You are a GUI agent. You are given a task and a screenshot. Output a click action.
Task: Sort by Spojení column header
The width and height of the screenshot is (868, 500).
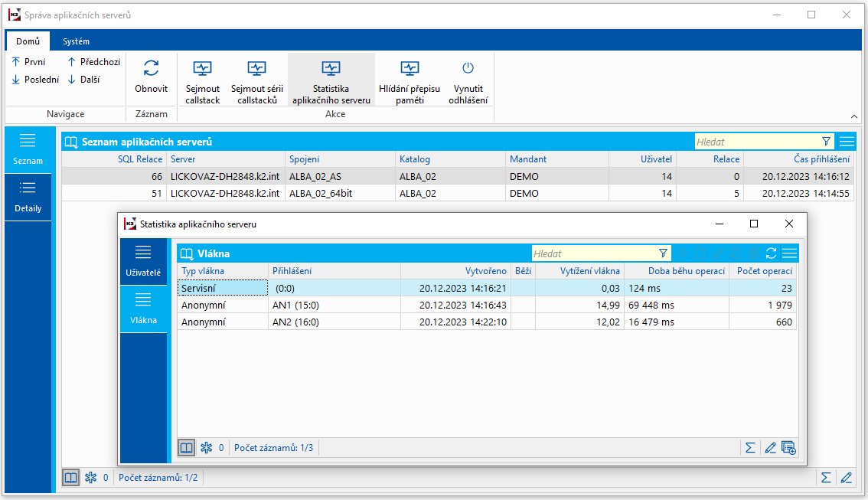[x=340, y=159]
